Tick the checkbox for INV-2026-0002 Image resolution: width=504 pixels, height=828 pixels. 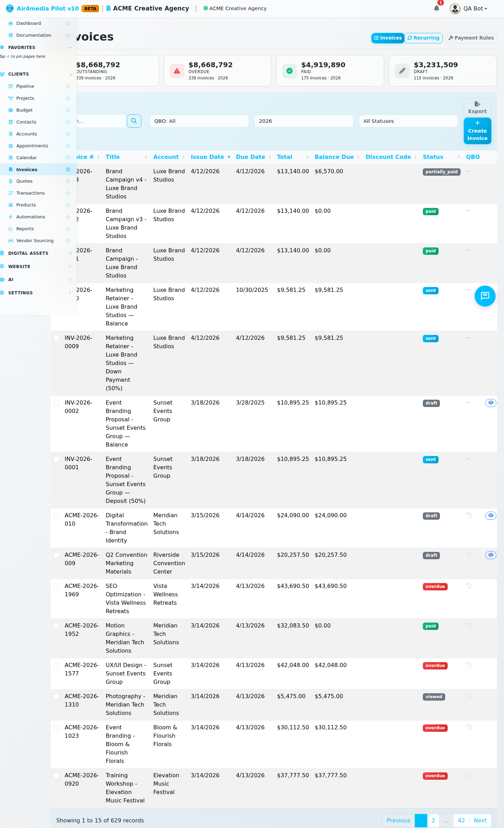pyautogui.click(x=56, y=403)
